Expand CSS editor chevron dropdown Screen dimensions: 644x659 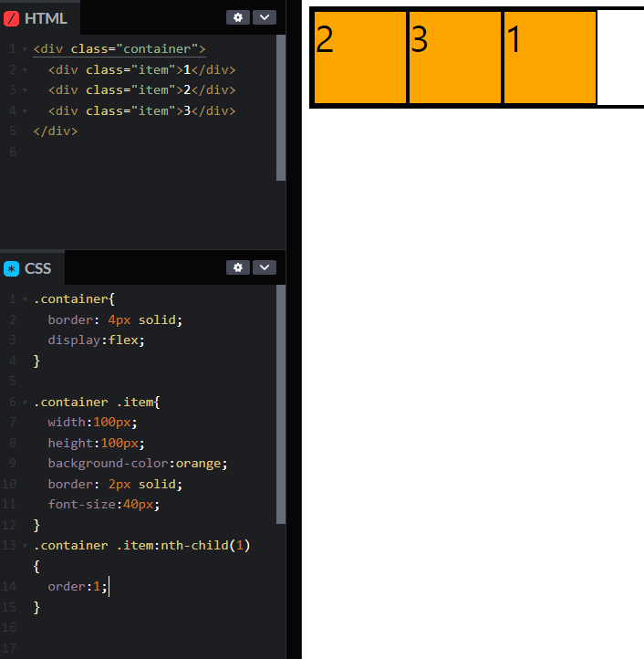pyautogui.click(x=265, y=267)
